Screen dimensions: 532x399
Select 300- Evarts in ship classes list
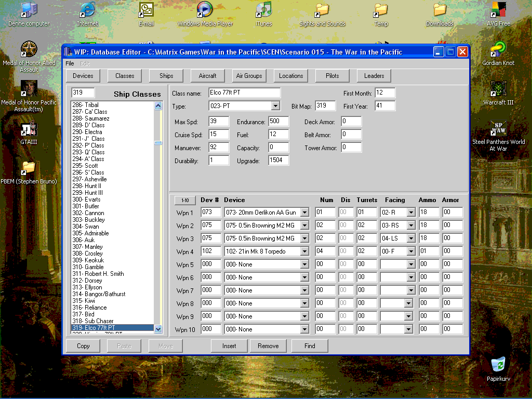coord(87,199)
